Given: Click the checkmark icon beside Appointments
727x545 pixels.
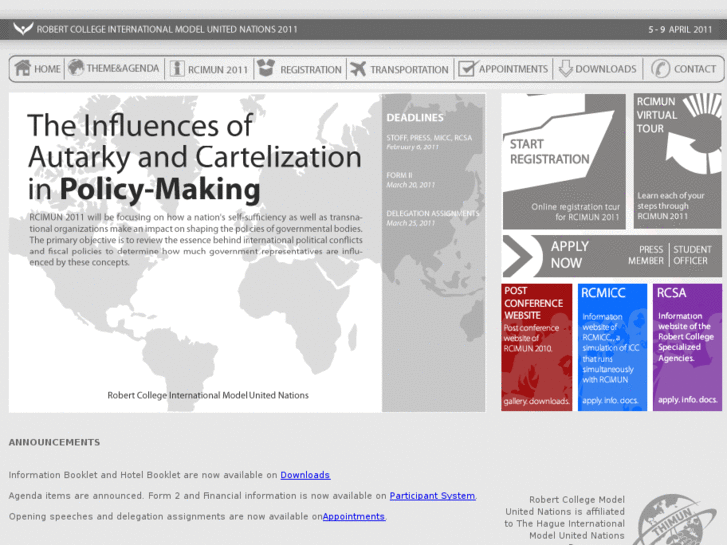Looking at the screenshot, I should click(466, 69).
